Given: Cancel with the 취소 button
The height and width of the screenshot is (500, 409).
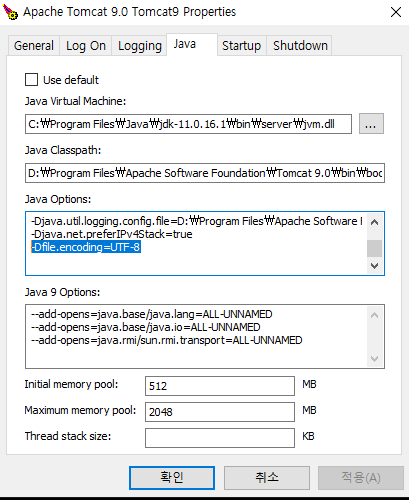Looking at the screenshot, I should [267, 478].
